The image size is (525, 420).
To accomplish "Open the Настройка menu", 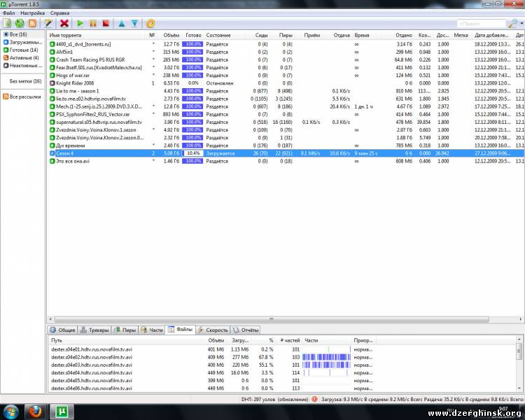I will pos(32,13).
